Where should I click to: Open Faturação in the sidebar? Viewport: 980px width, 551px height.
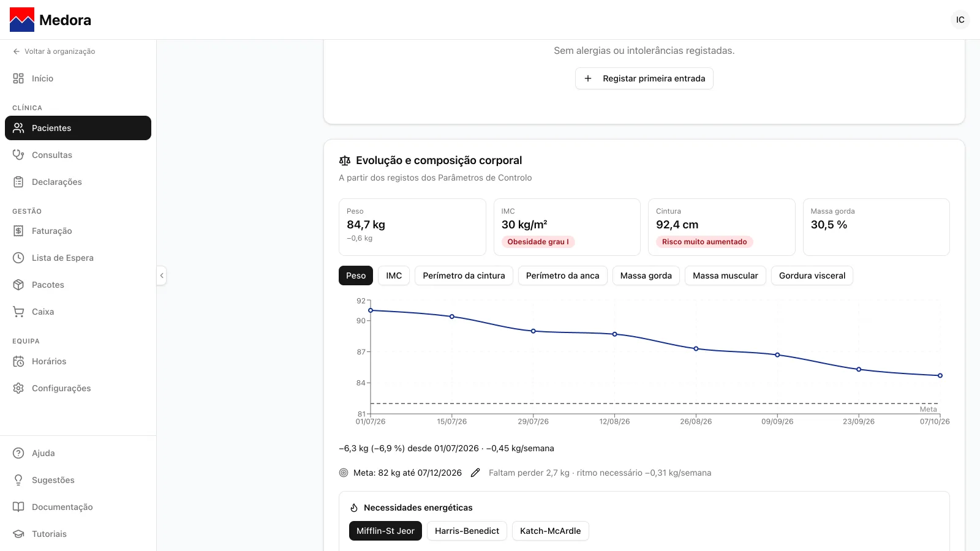78,231
